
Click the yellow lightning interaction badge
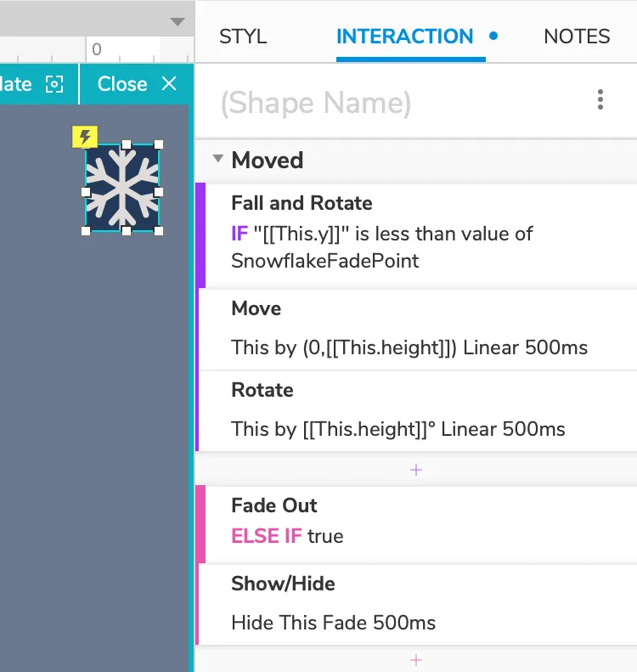85,137
